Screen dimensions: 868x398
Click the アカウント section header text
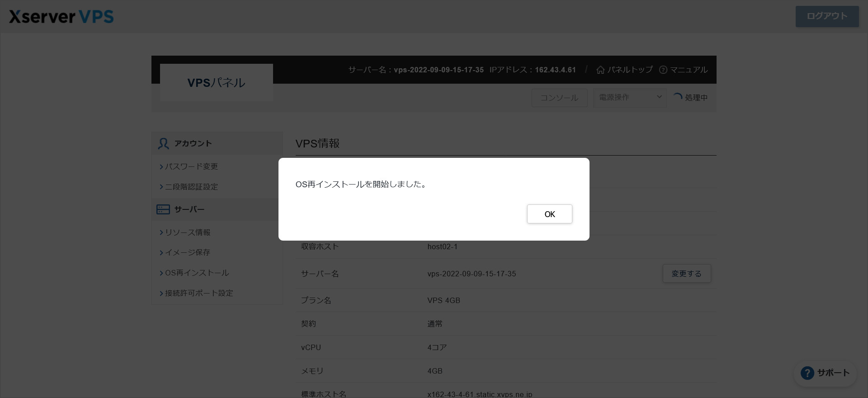pyautogui.click(x=193, y=143)
